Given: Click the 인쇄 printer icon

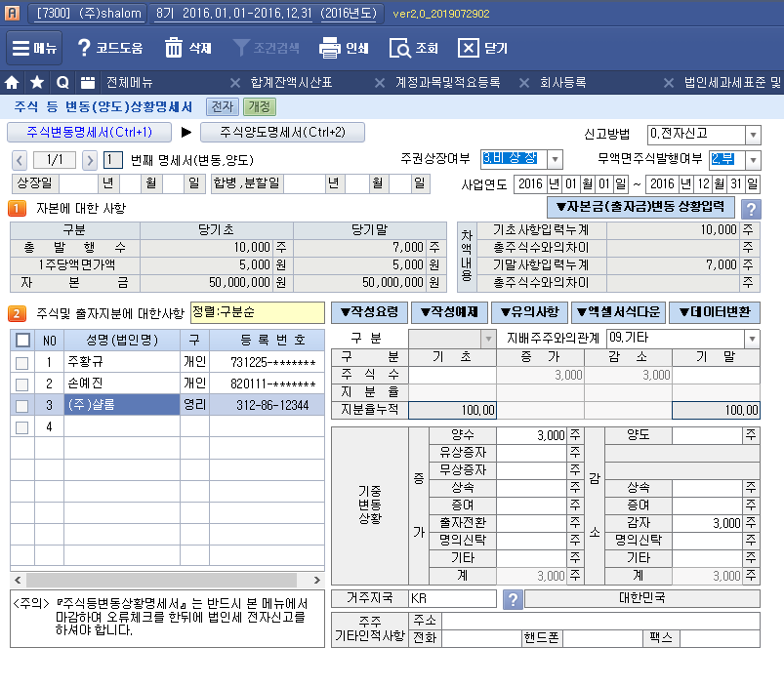Looking at the screenshot, I should [x=330, y=48].
